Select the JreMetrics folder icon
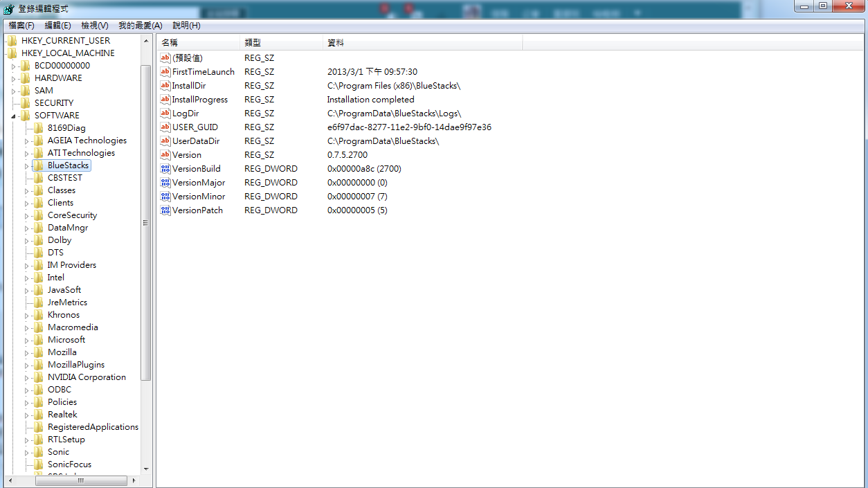Screen dimensions: 868x488 39,302
